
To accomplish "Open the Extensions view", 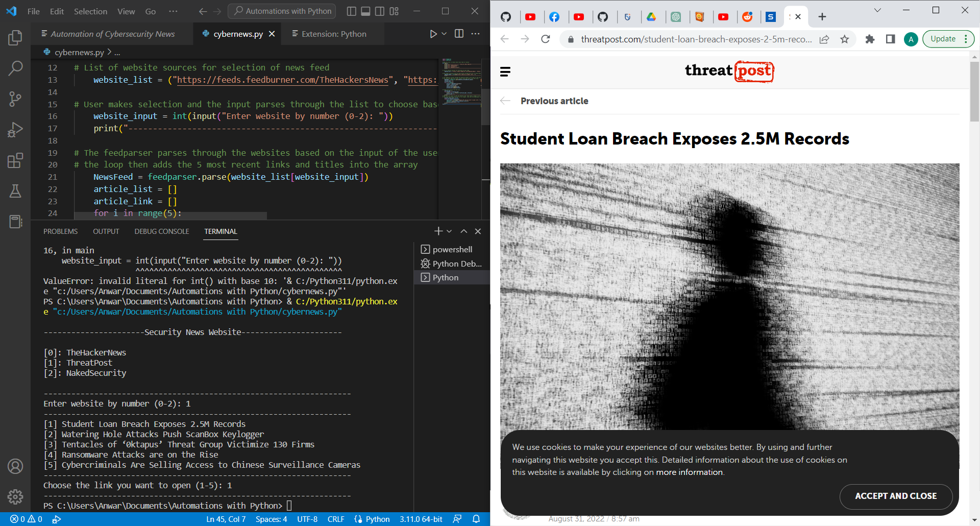I will (15, 160).
